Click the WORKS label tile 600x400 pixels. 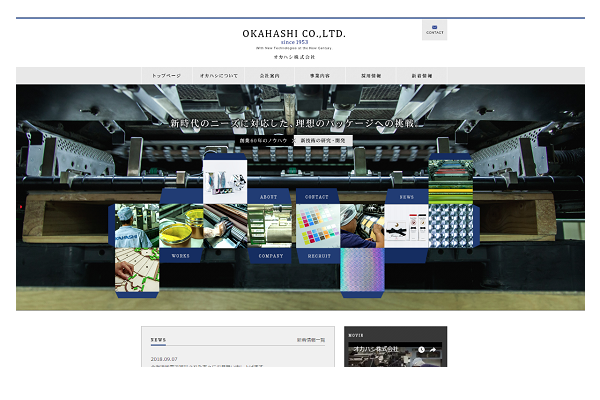point(180,256)
